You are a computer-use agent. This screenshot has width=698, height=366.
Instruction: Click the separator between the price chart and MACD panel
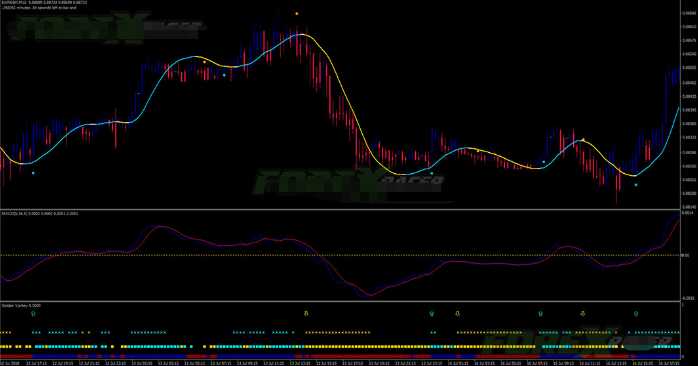coord(340,209)
